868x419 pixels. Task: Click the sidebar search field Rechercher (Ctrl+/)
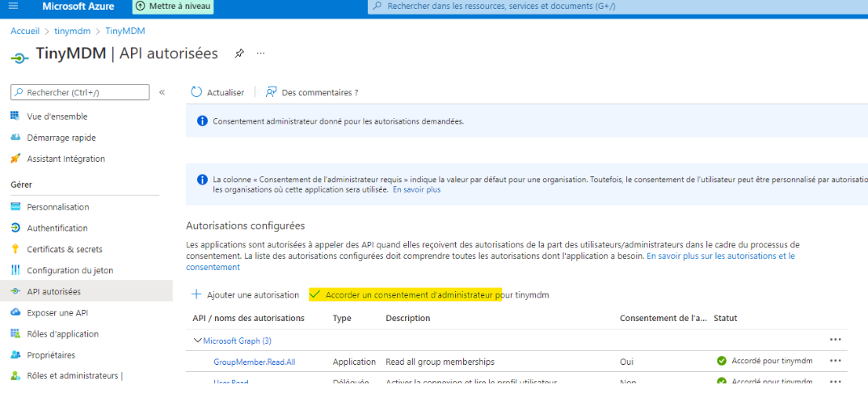point(80,92)
